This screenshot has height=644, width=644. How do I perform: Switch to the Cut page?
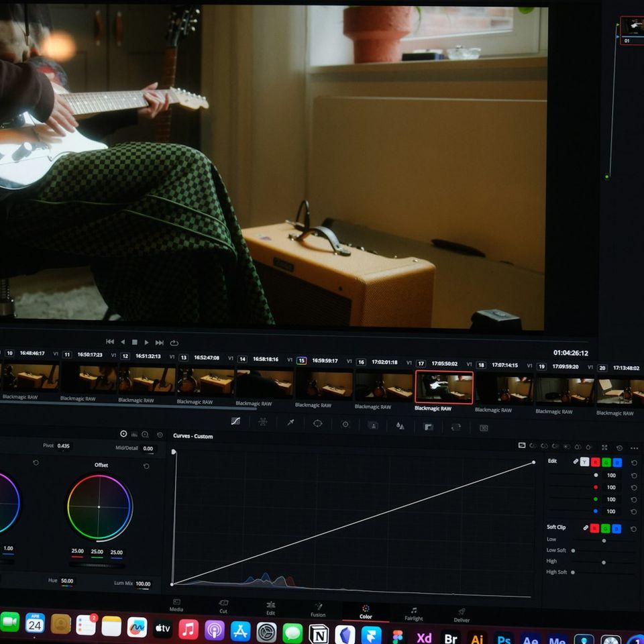pyautogui.click(x=223, y=606)
